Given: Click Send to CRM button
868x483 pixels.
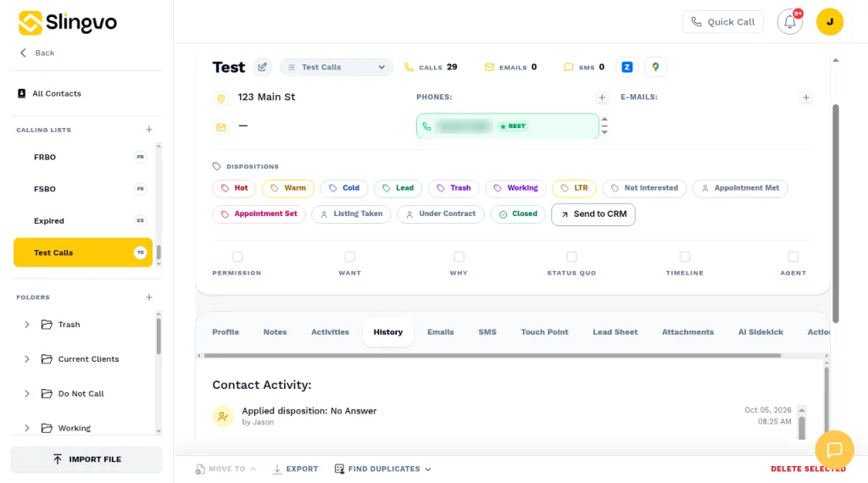Looking at the screenshot, I should [x=593, y=214].
